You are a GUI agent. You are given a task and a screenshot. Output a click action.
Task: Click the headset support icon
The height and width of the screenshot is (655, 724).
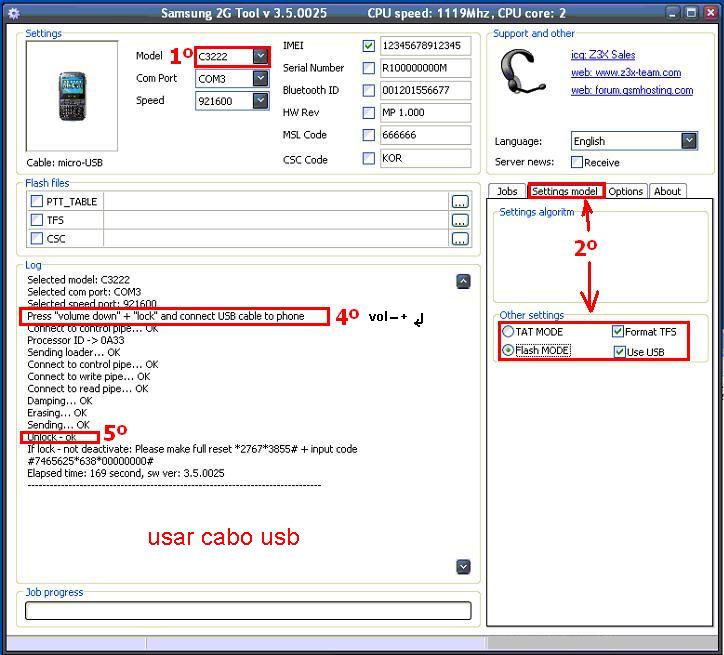523,72
